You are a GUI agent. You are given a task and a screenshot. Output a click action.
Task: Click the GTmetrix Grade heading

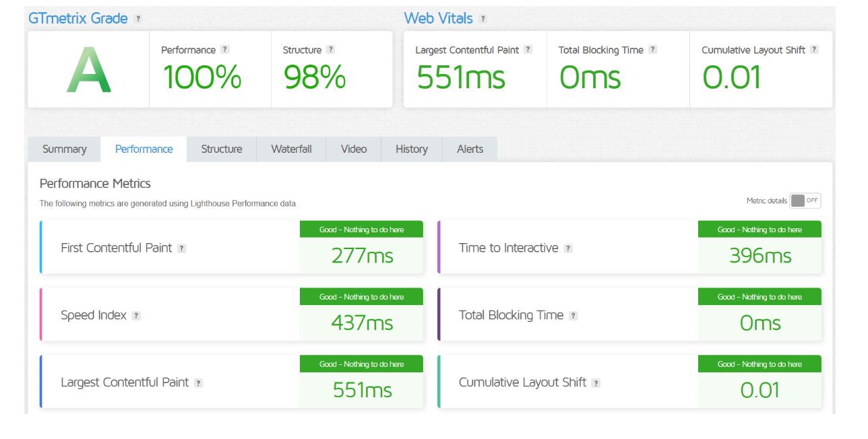78,19
